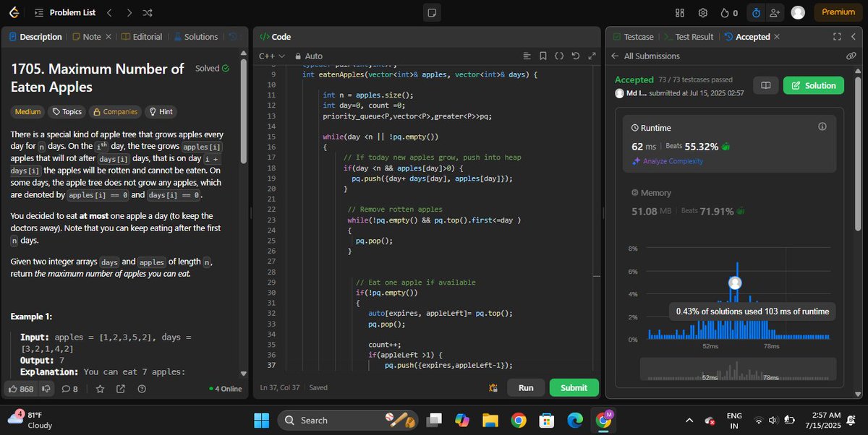Open the settings gear icon
This screenshot has height=435, width=868.
[x=702, y=12]
